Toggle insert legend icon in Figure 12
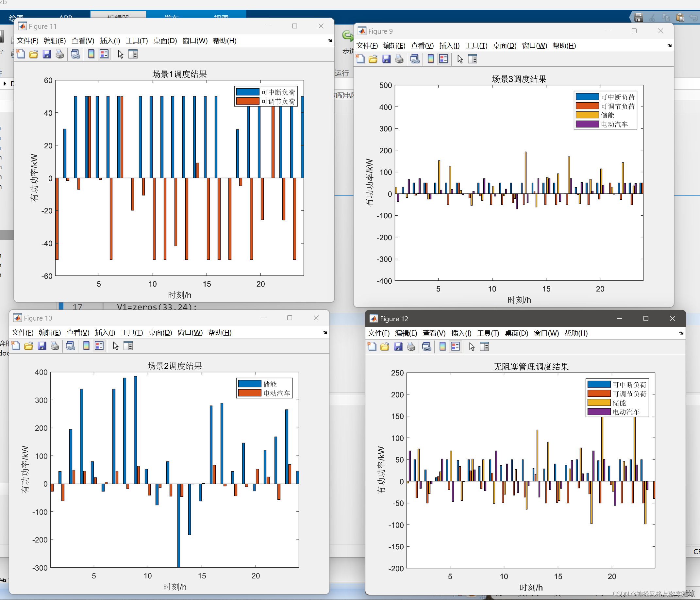700x600 pixels. pyautogui.click(x=456, y=347)
